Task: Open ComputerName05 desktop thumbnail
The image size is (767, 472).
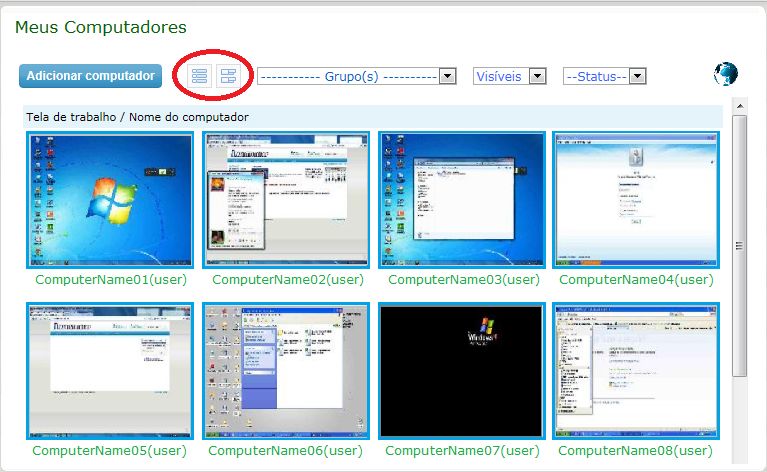Action: pos(110,371)
